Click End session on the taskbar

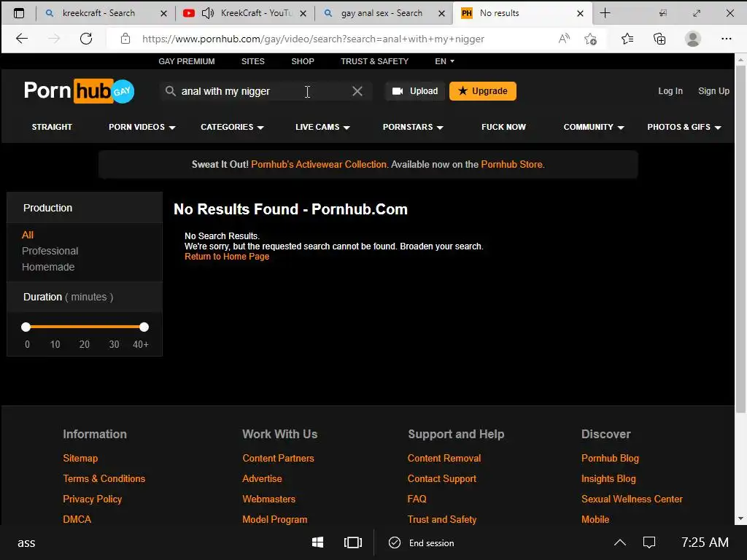tap(422, 542)
